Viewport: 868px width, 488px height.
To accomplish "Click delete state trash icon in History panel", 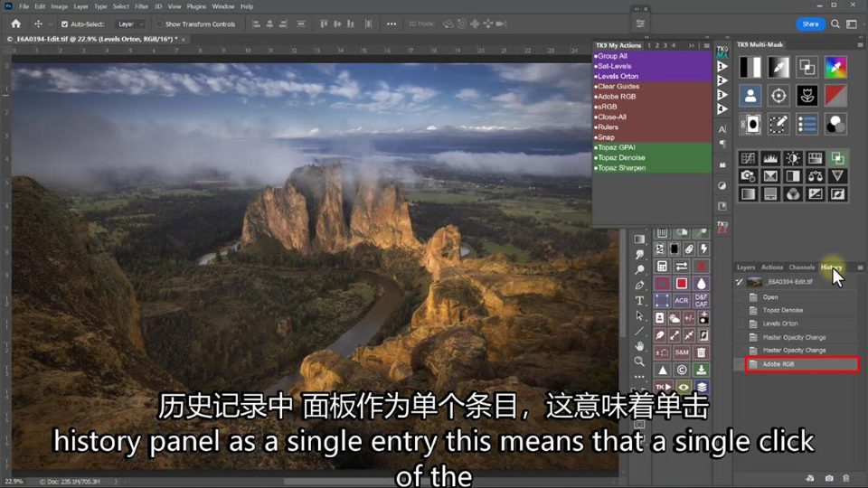I will point(846,478).
